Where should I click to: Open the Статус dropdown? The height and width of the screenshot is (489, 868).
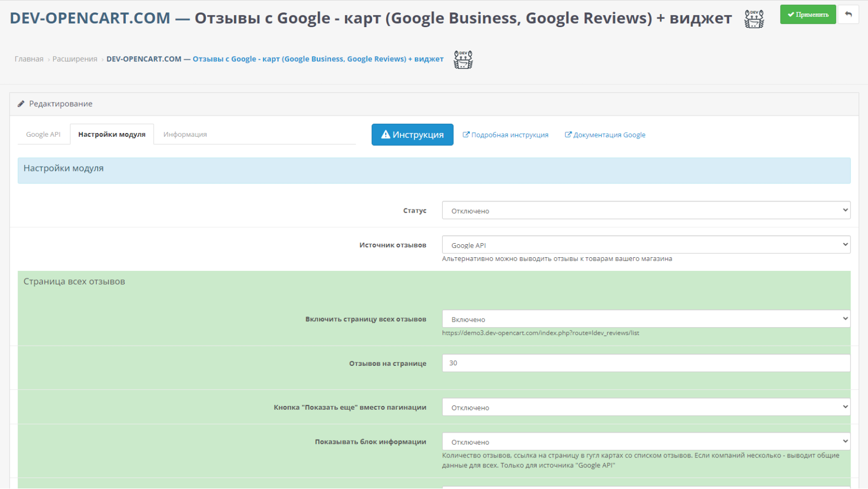pos(646,211)
